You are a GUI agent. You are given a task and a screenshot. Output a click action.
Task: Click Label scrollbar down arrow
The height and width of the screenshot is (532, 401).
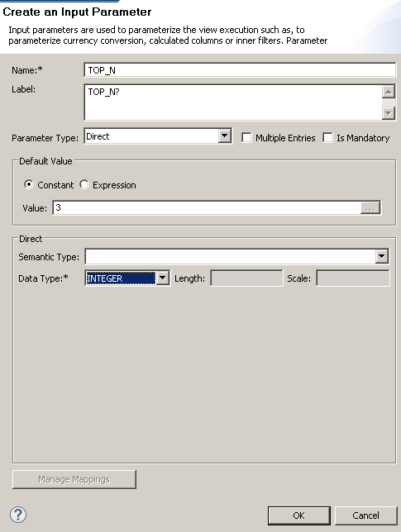click(x=389, y=113)
